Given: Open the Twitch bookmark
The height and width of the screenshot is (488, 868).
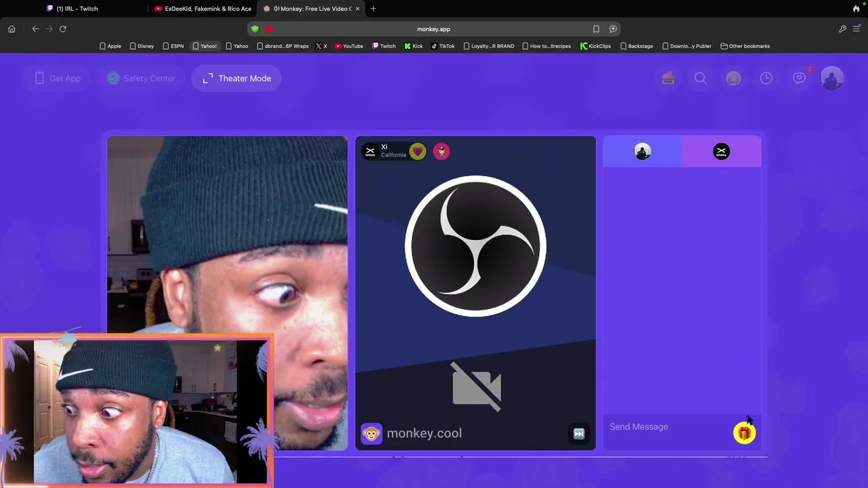Looking at the screenshot, I should pos(384,46).
